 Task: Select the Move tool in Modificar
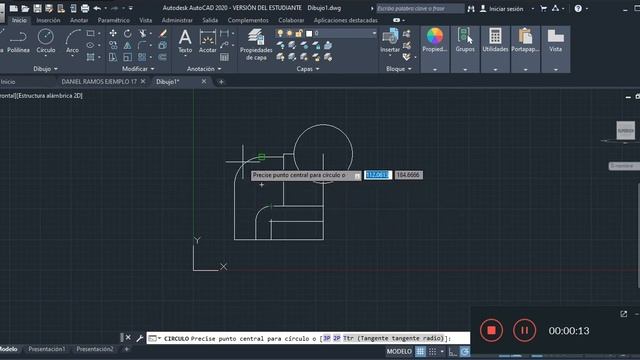(113, 33)
